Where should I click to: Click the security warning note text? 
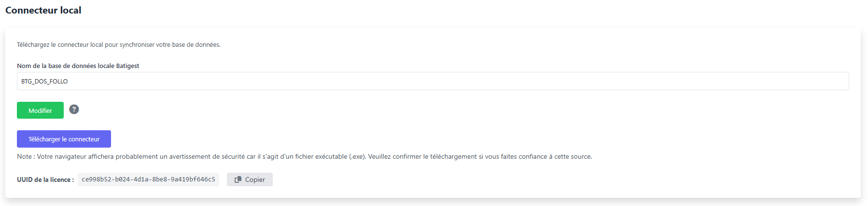(304, 156)
